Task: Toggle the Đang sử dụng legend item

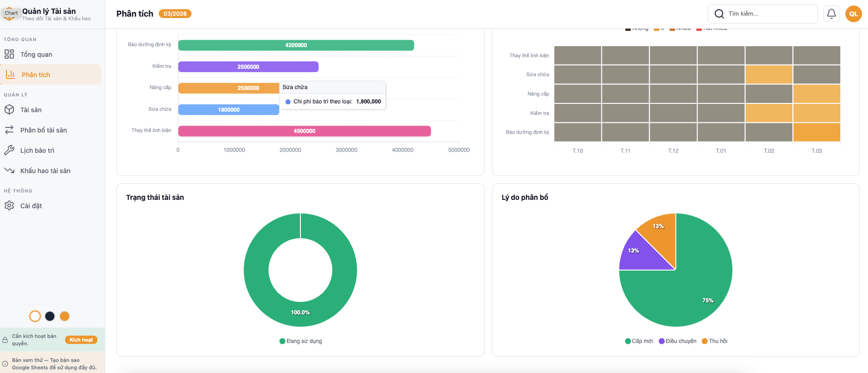Action: [x=300, y=341]
